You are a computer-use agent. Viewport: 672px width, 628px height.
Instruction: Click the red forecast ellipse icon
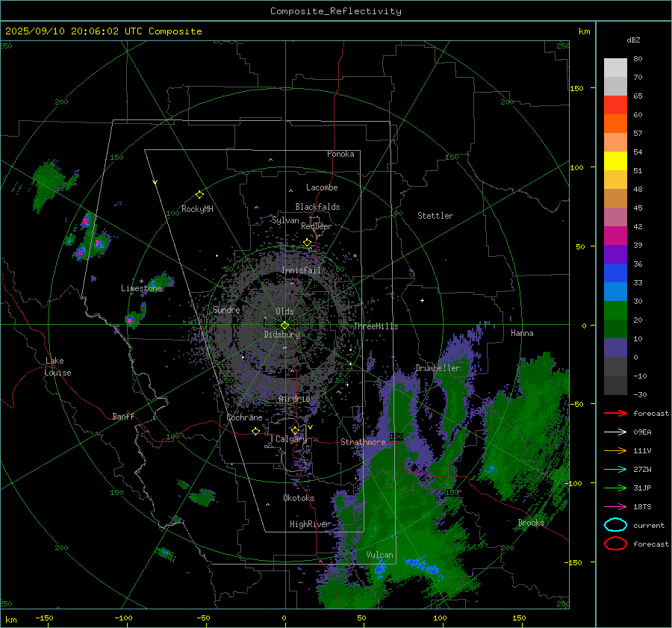click(x=615, y=544)
